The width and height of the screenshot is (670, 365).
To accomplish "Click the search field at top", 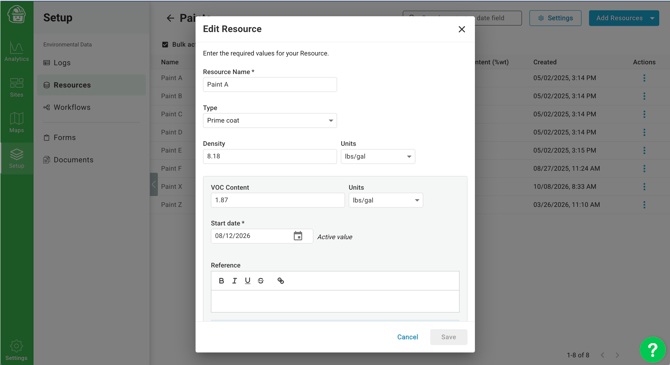I will (462, 18).
